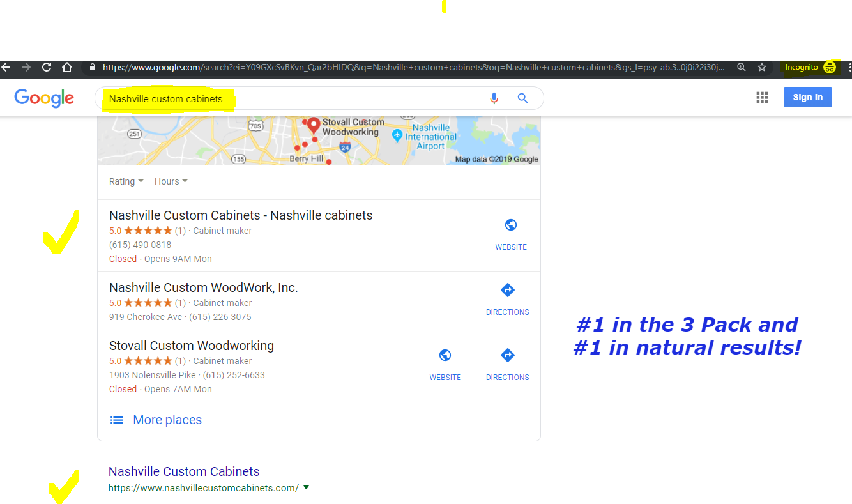Click the DIRECTIONS label for Stovall Custom Woodworking

coord(508,378)
